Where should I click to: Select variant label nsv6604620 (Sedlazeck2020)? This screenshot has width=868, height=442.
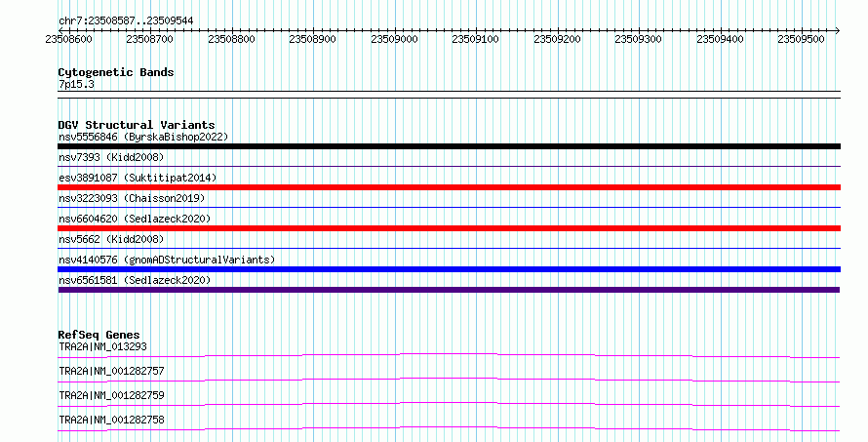[135, 219]
